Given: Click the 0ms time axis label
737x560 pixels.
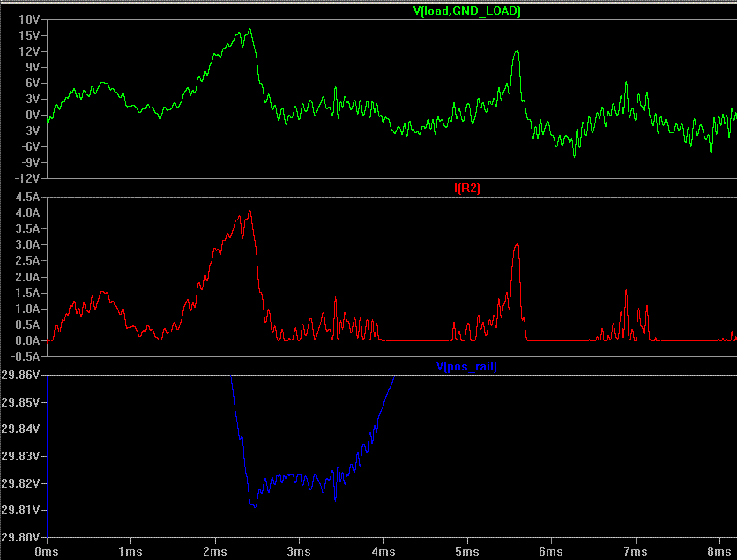Looking at the screenshot, I should [47, 551].
